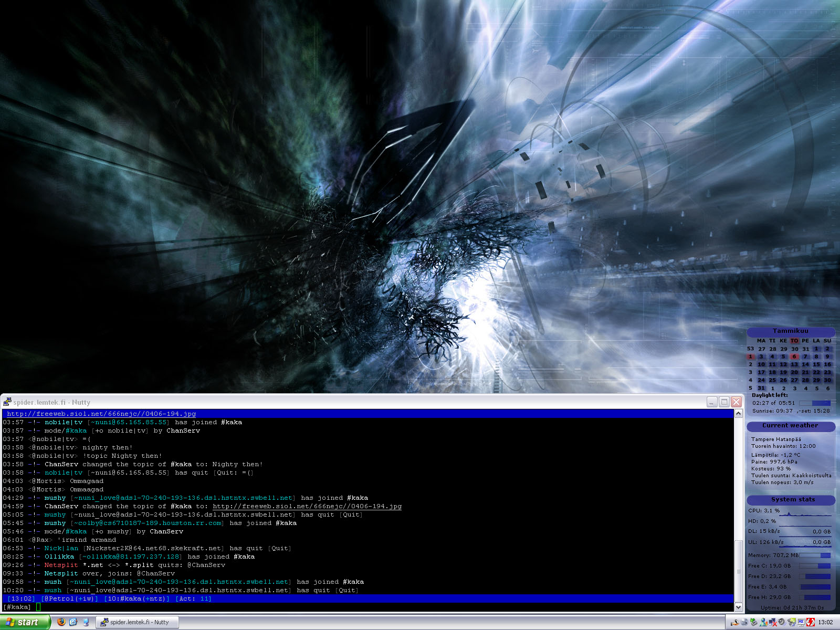The width and height of the screenshot is (840, 630).
Task: Click the tray clock showing 13:02
Action: [825, 622]
